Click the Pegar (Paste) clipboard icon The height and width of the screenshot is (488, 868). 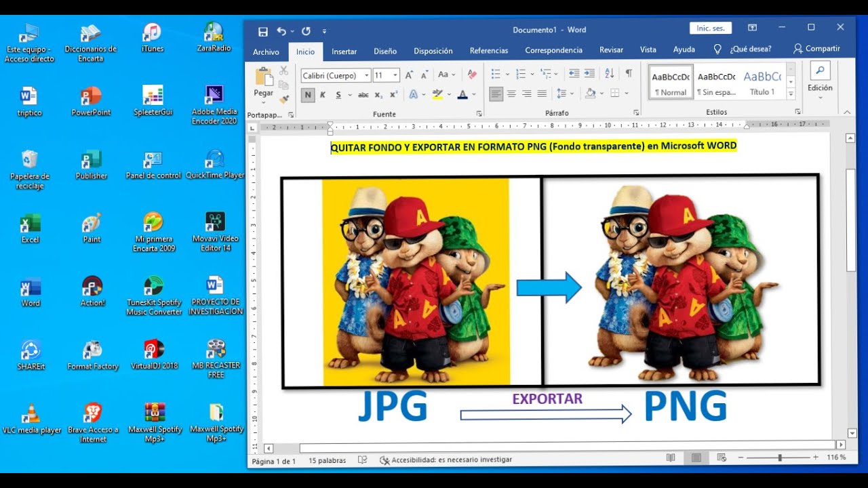[263, 77]
